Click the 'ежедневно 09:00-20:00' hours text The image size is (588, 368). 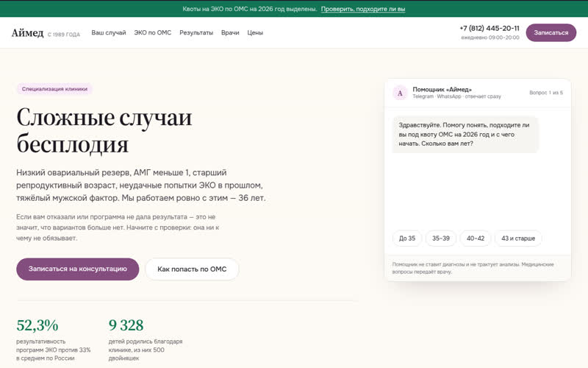pyautogui.click(x=490, y=38)
